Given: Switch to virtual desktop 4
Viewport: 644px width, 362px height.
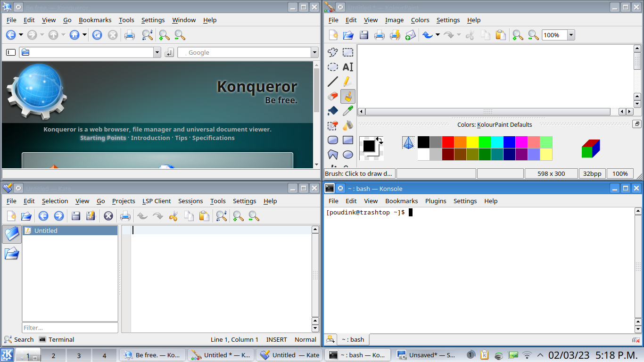Looking at the screenshot, I should tap(104, 355).
